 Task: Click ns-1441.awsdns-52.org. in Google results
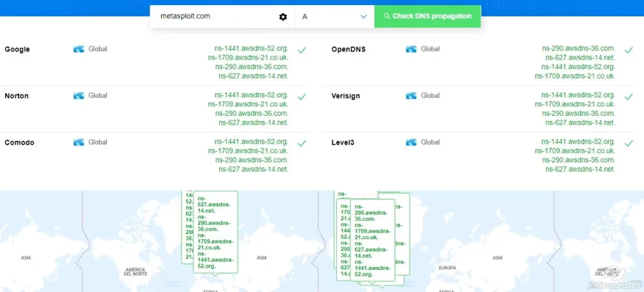(252, 48)
